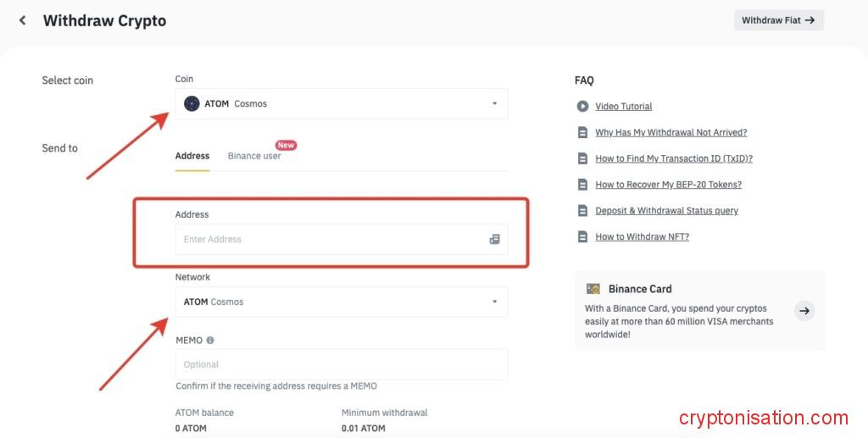Image resolution: width=868 pixels, height=438 pixels.
Task: Switch to the Binance user tab
Action: [254, 156]
